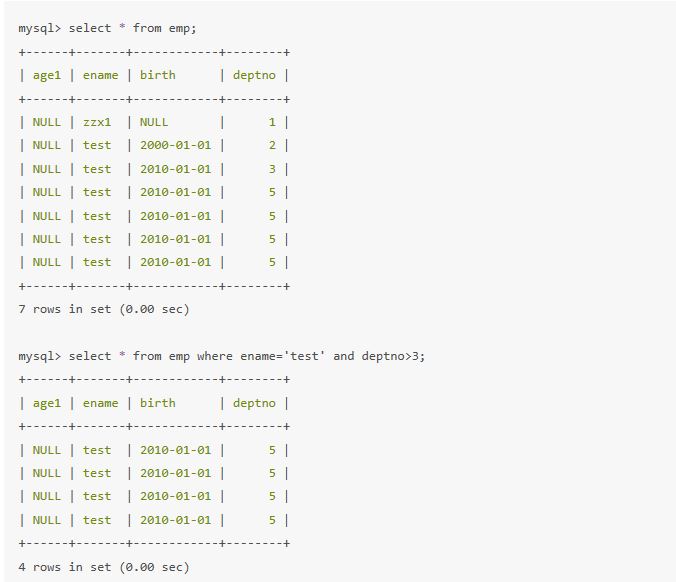The image size is (676, 582).
Task: Click the "age1" header of the first table
Action: pos(47,75)
